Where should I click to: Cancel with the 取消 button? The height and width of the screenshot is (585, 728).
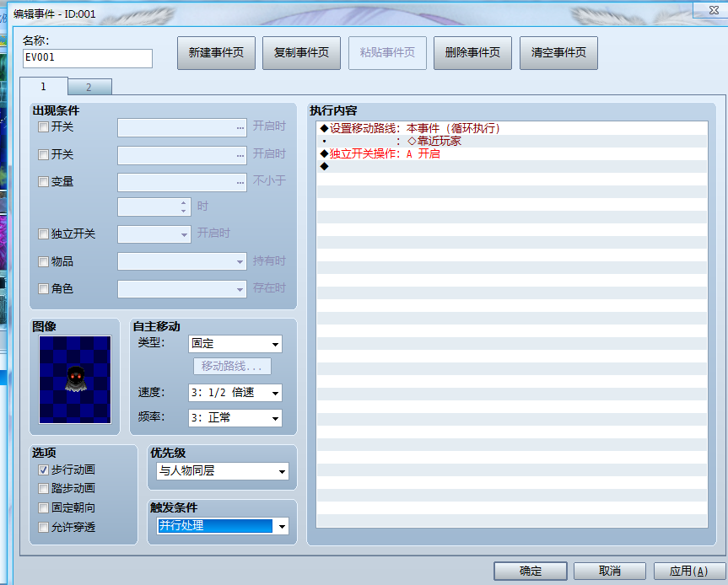(610, 571)
